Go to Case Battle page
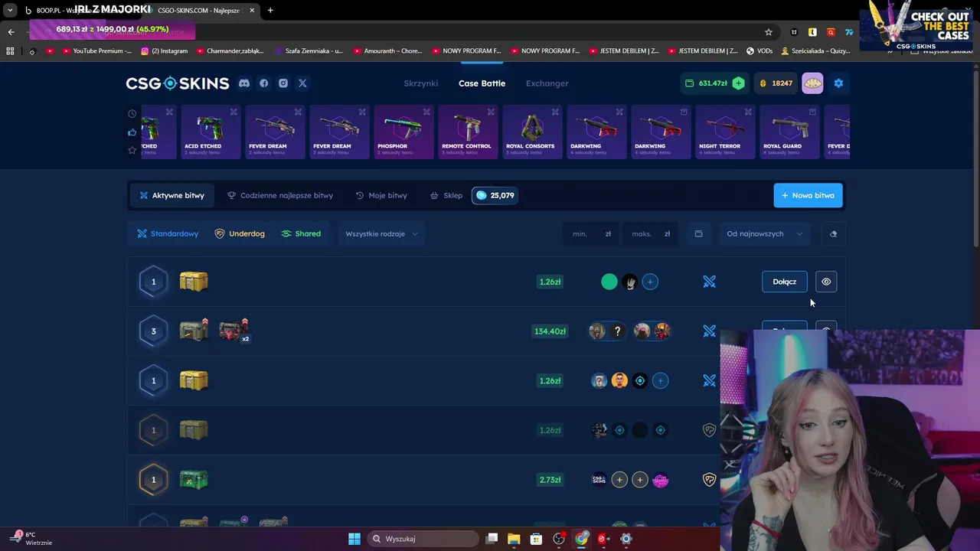Screen dimensions: 980x551 (x=482, y=83)
